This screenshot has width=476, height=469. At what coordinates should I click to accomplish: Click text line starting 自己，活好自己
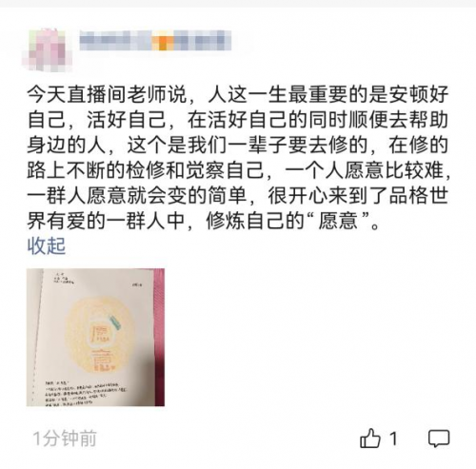click(x=238, y=119)
